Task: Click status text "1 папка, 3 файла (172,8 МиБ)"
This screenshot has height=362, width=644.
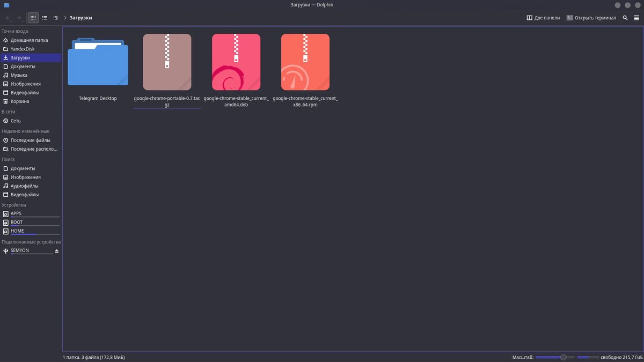Action: [x=94, y=357]
